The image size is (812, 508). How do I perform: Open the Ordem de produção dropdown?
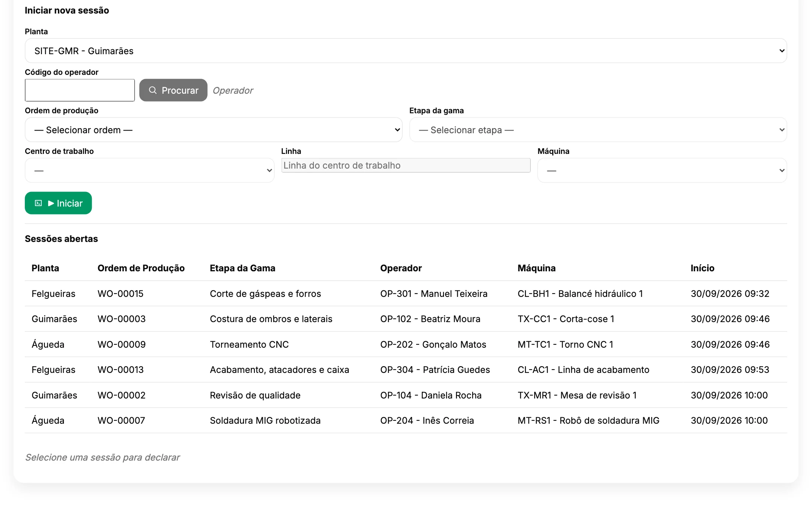tap(214, 130)
